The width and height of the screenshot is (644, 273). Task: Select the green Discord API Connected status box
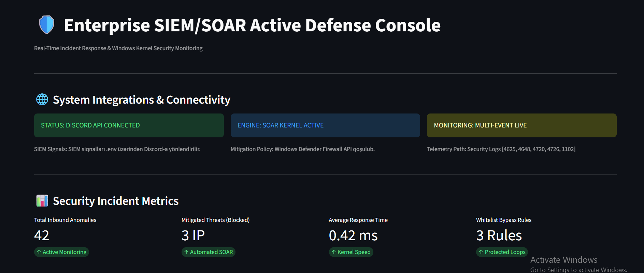pos(129,125)
